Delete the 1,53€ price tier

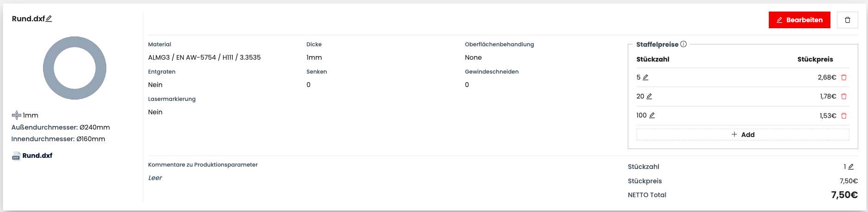point(844,115)
